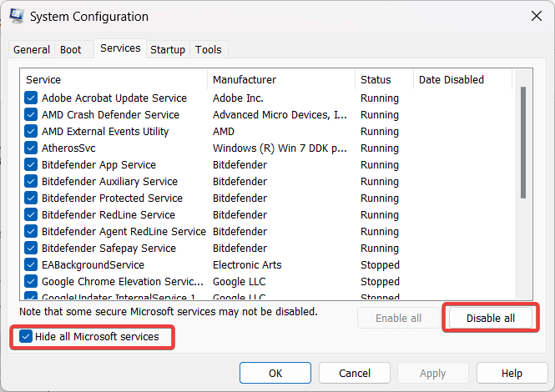The height and width of the screenshot is (392, 555).
Task: Click the Disable all button
Action: (x=491, y=318)
